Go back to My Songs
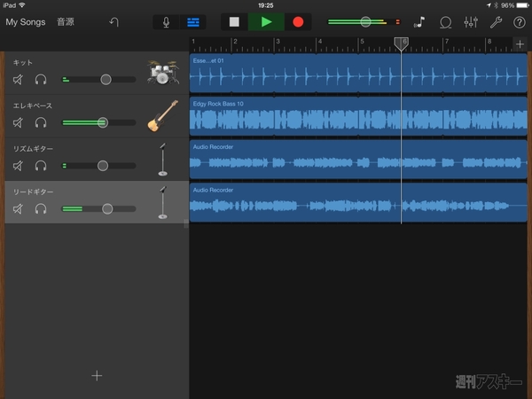The width and height of the screenshot is (532, 399). coord(25,21)
